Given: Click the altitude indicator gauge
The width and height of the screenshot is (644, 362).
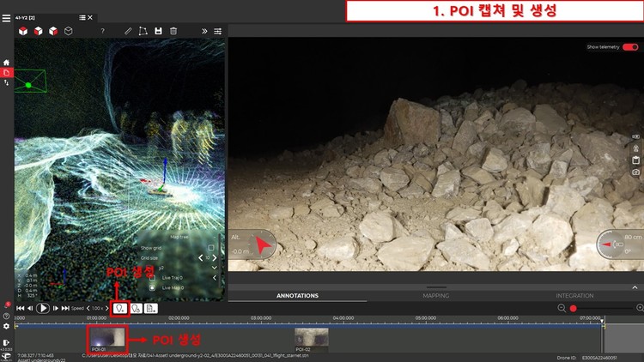Looking at the screenshot, I should (252, 245).
